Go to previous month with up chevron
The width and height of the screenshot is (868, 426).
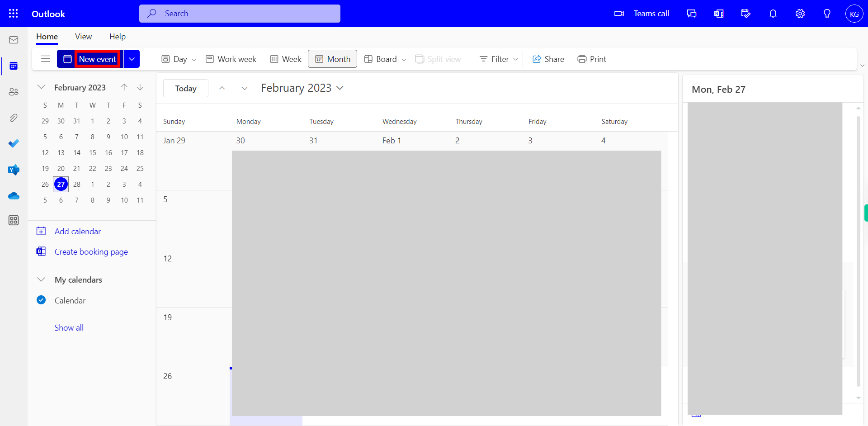click(x=222, y=88)
